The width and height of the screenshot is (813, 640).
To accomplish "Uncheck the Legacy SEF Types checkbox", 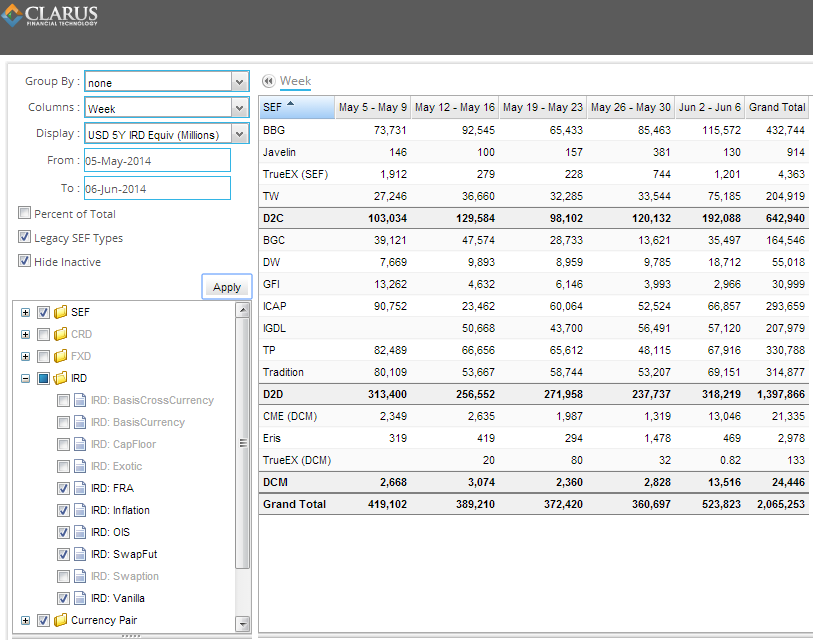I will pos(24,237).
